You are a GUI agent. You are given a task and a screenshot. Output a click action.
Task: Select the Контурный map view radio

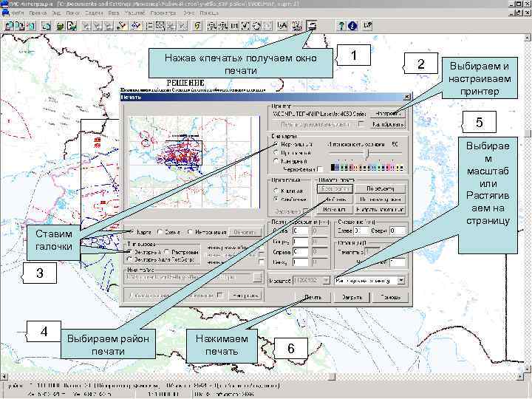[x=276, y=161]
